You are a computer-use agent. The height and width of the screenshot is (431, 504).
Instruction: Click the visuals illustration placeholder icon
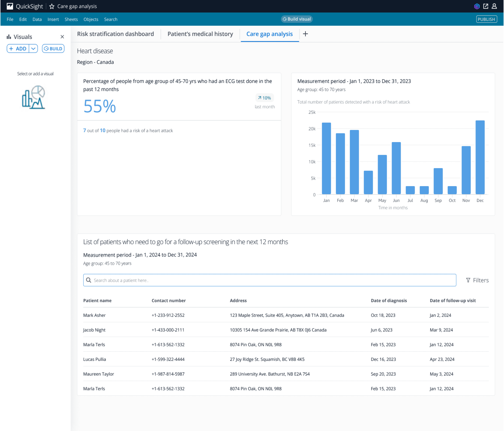click(x=34, y=97)
